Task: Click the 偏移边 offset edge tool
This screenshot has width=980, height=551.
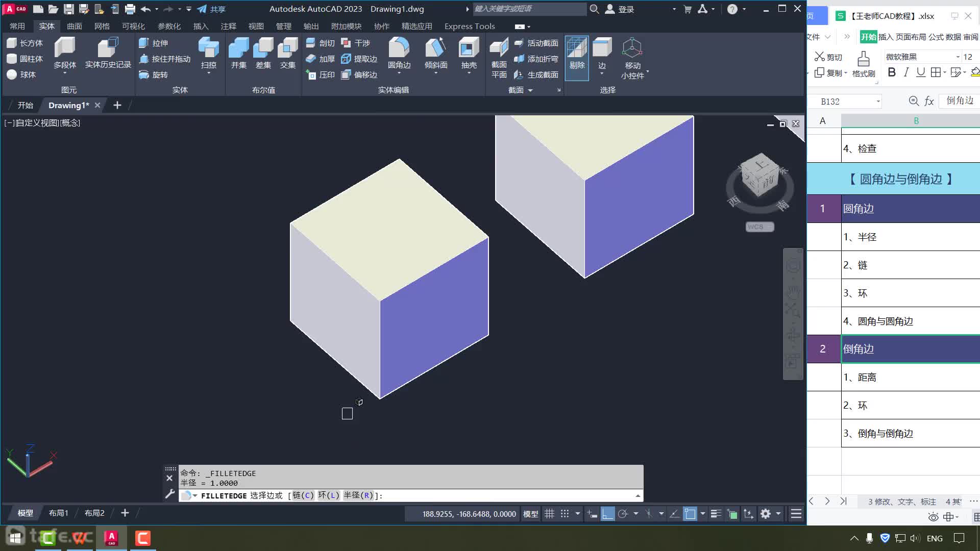Action: tap(359, 75)
